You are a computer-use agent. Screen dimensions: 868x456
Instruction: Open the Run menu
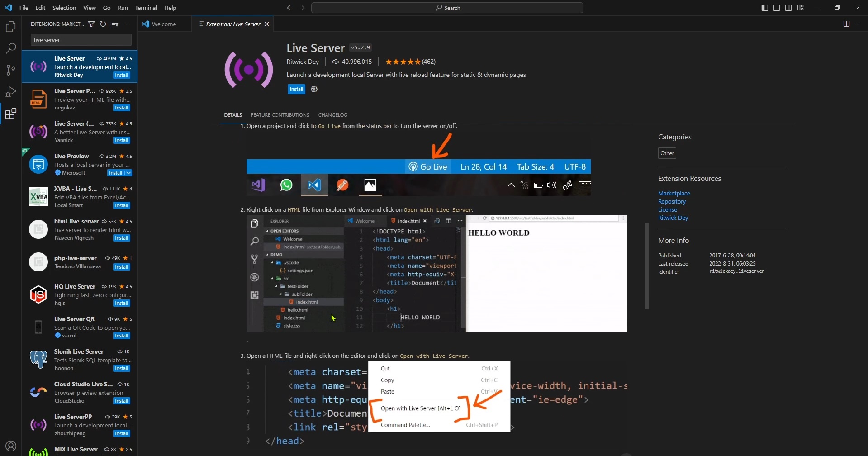coord(123,8)
